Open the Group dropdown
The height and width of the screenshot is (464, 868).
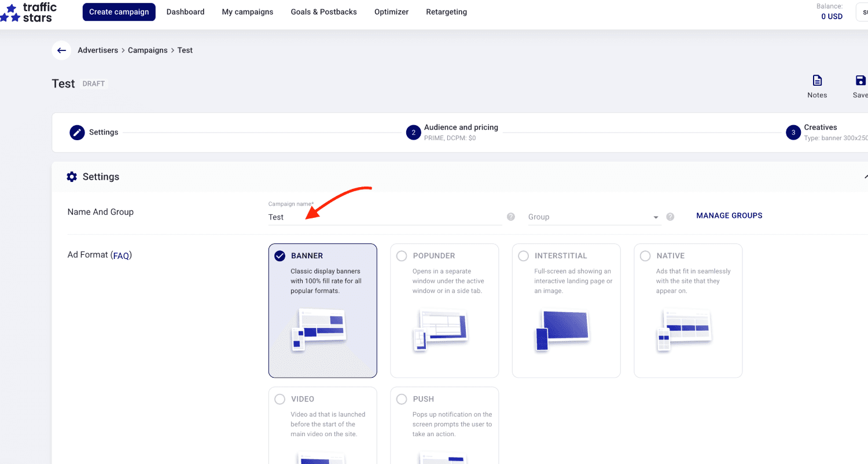tap(594, 217)
